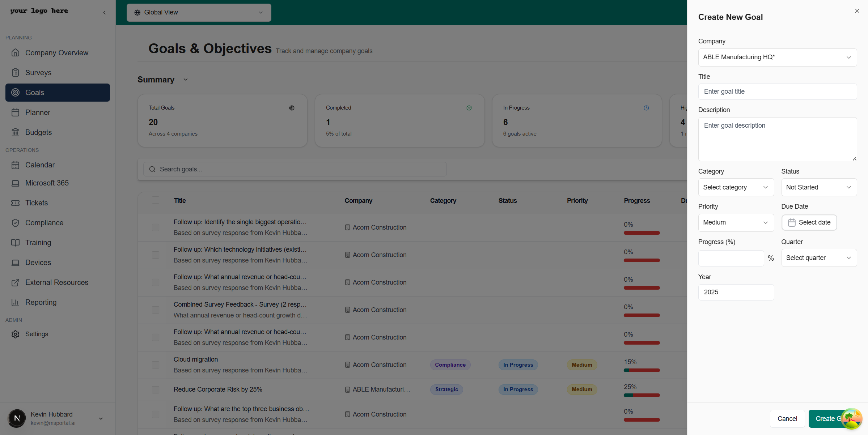Open Reporting via its chart icon
Viewport: 868px width, 435px height.
tap(16, 302)
